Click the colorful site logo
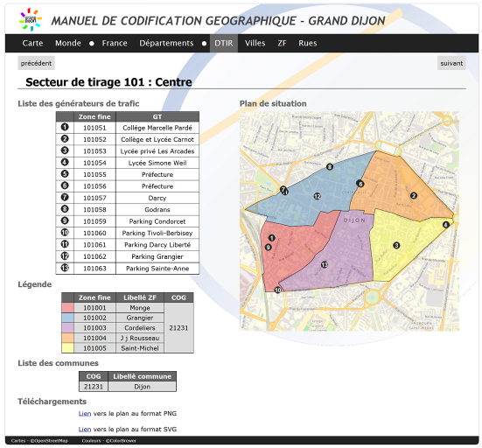 coord(30,19)
